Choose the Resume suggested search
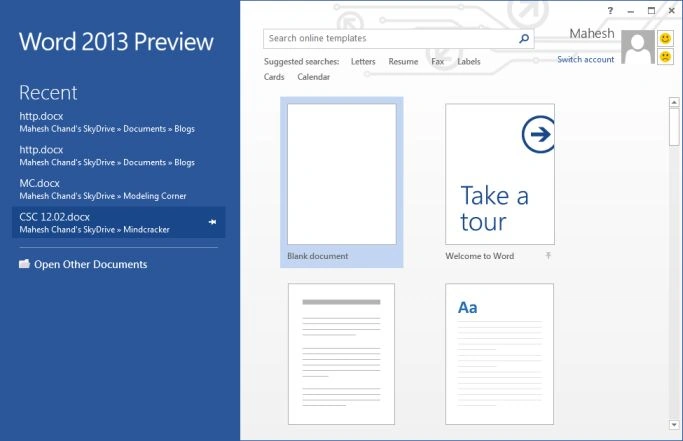Image resolution: width=683 pixels, height=441 pixels. click(x=403, y=61)
